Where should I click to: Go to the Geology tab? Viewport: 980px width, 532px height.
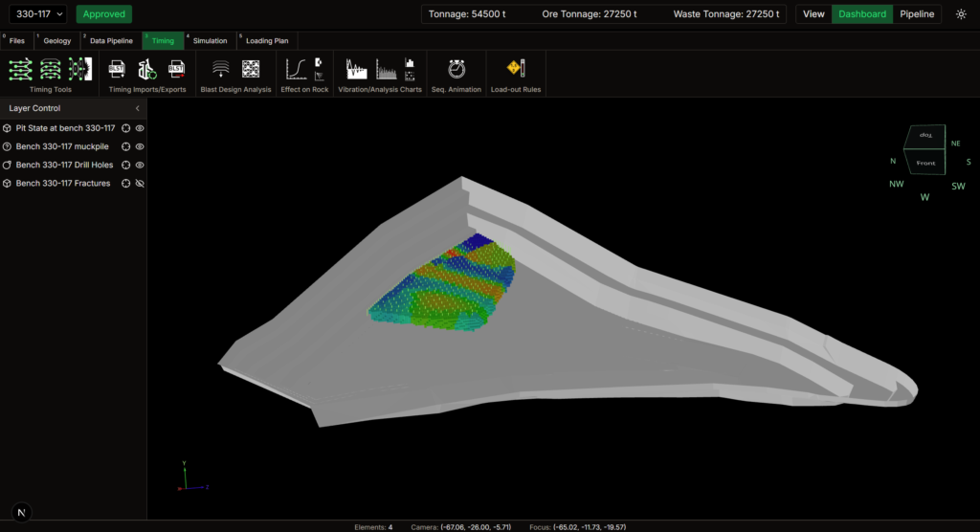57,41
